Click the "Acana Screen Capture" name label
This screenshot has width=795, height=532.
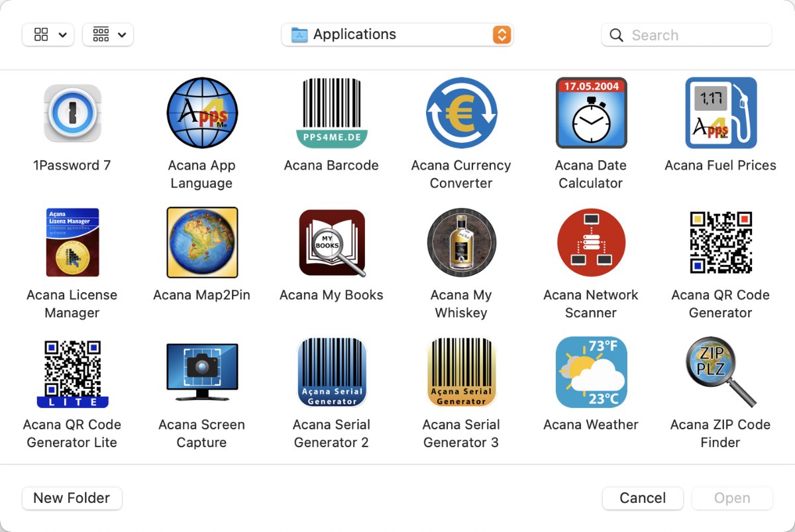pos(202,433)
